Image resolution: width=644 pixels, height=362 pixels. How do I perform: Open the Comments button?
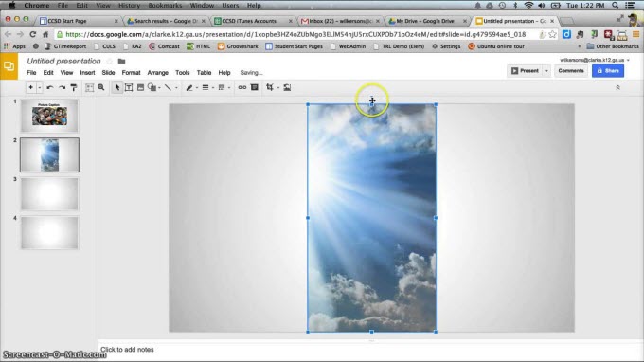pos(571,71)
